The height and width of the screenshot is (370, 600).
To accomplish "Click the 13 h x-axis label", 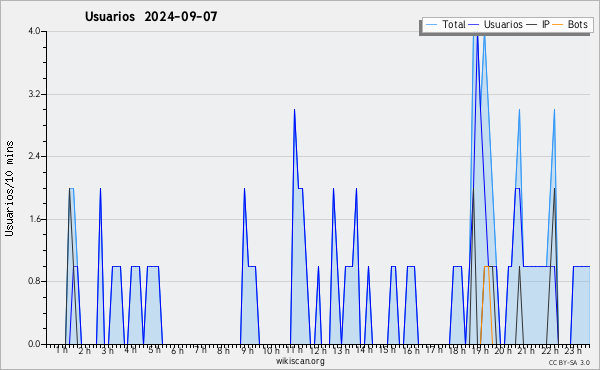I will coord(341,350).
